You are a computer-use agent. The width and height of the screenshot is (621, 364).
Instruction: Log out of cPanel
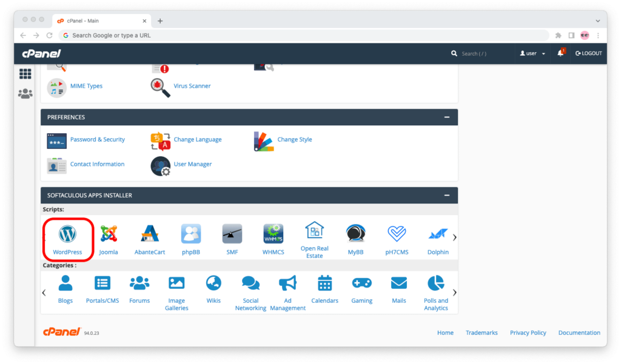coord(588,53)
